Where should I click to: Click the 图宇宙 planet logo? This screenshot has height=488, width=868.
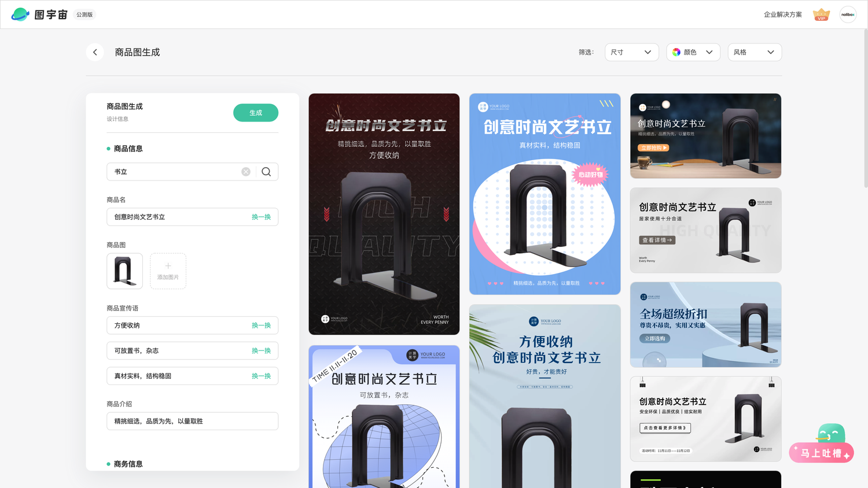coord(20,14)
